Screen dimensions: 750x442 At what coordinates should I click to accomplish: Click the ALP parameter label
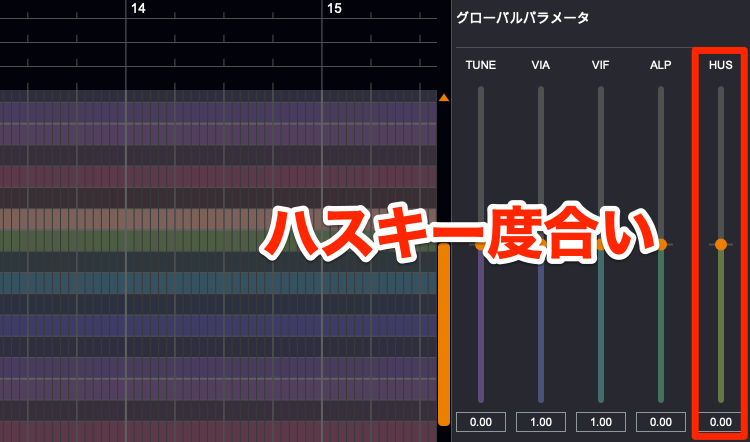pos(661,65)
